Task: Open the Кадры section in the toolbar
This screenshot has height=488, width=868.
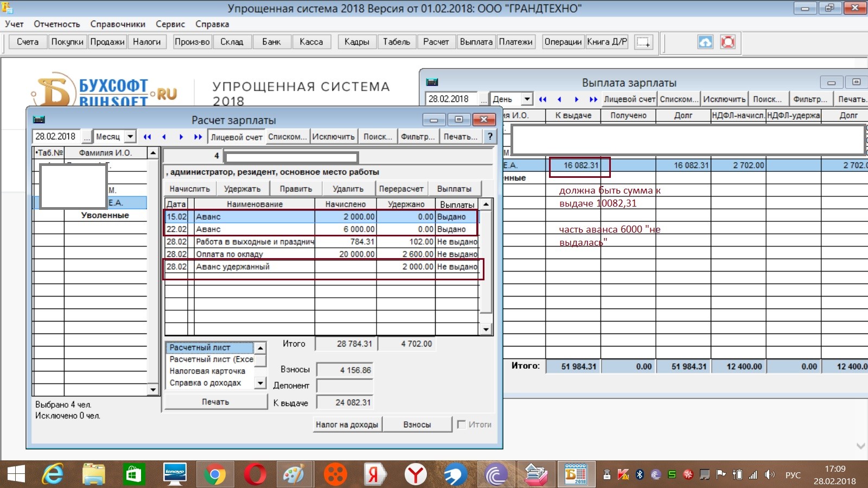Action: [356, 42]
